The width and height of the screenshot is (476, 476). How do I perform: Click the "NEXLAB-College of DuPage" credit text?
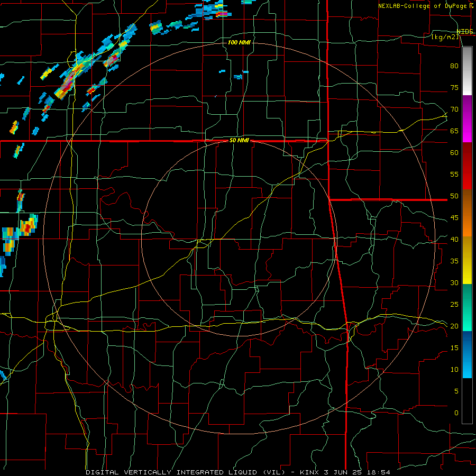point(422,6)
